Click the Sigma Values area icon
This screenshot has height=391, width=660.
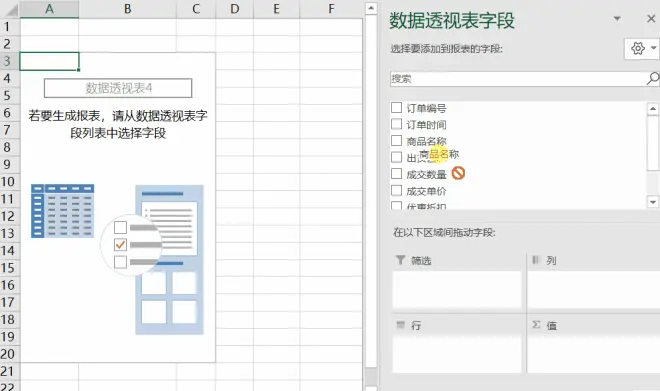pos(536,325)
